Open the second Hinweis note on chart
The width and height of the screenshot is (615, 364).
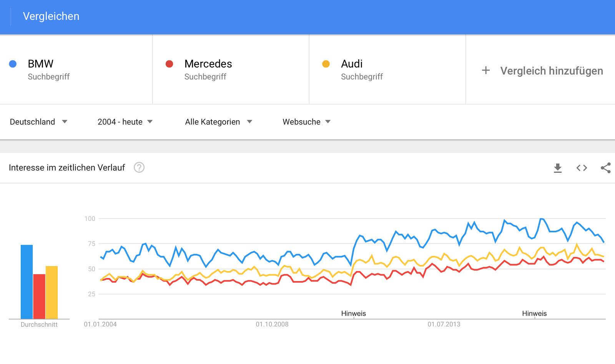(534, 313)
